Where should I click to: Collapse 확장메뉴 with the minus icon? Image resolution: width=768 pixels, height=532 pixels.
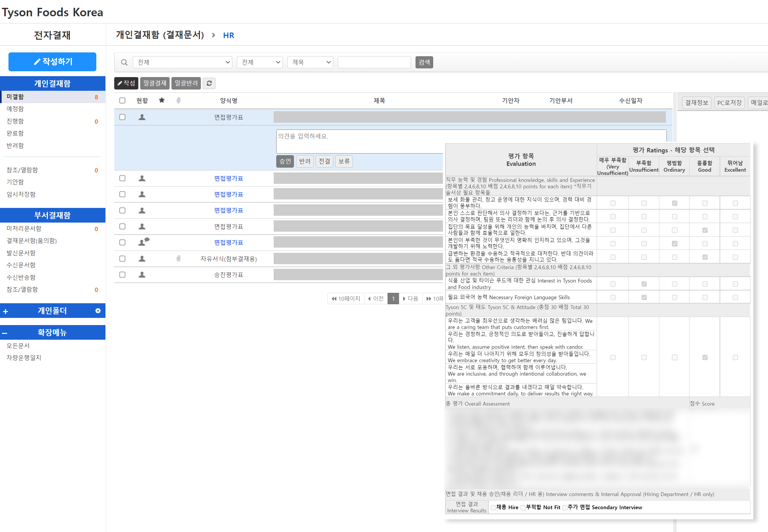[5, 333]
